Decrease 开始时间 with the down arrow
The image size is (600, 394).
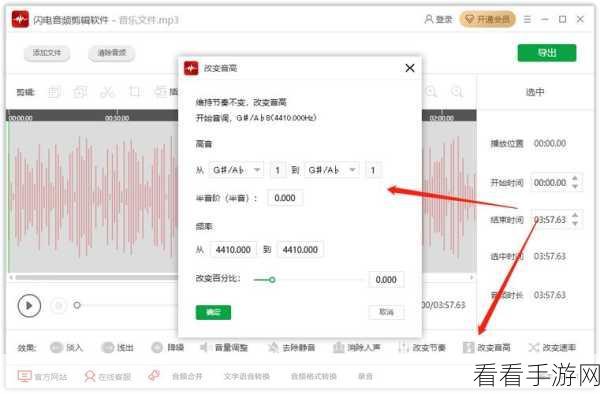pos(575,186)
